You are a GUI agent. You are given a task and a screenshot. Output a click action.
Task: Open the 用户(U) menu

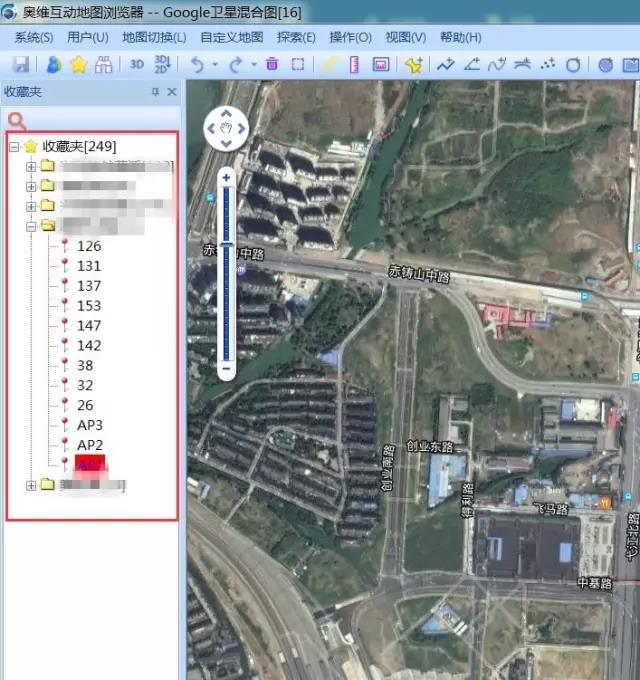click(x=88, y=37)
